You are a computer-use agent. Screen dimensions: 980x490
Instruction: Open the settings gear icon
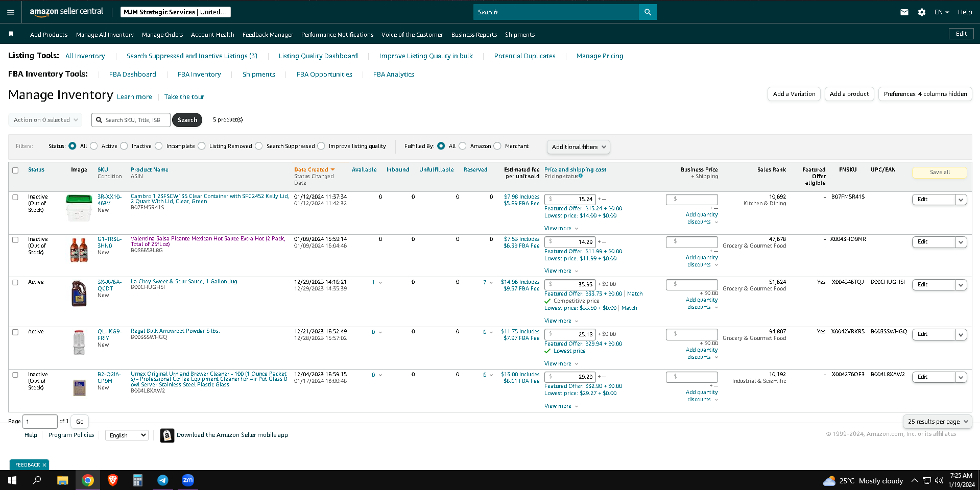click(922, 12)
